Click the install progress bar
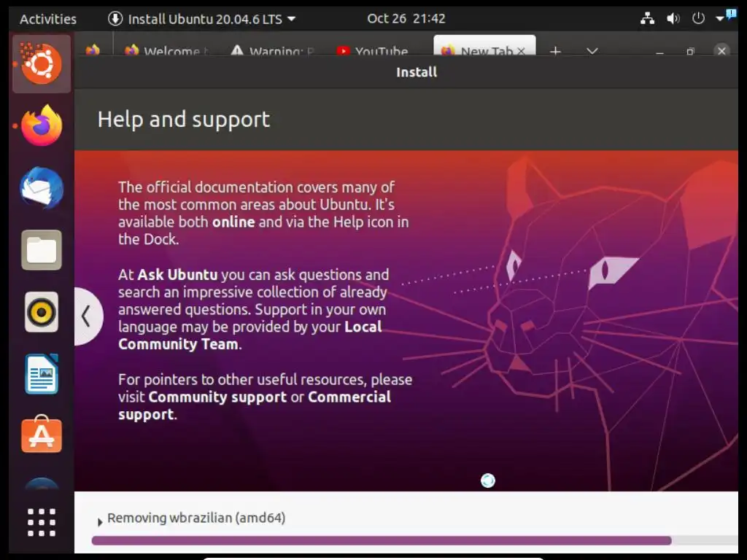 coord(414,540)
